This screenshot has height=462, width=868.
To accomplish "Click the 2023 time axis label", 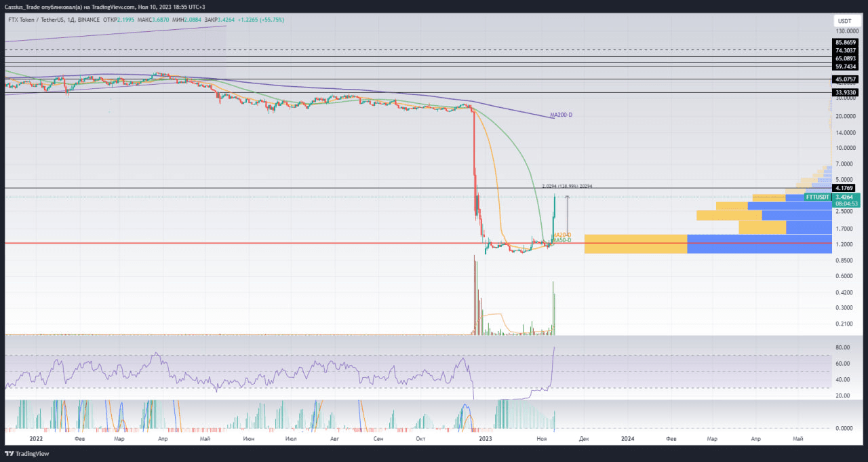I will (485, 439).
